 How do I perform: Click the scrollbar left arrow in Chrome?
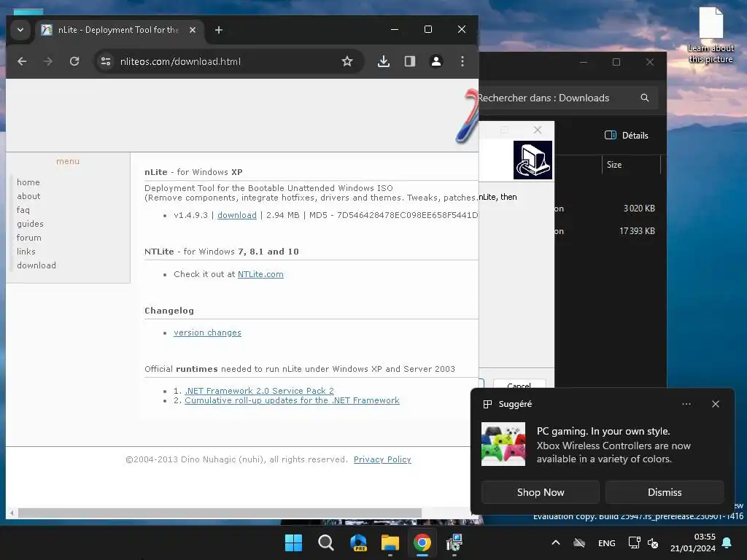click(12, 513)
